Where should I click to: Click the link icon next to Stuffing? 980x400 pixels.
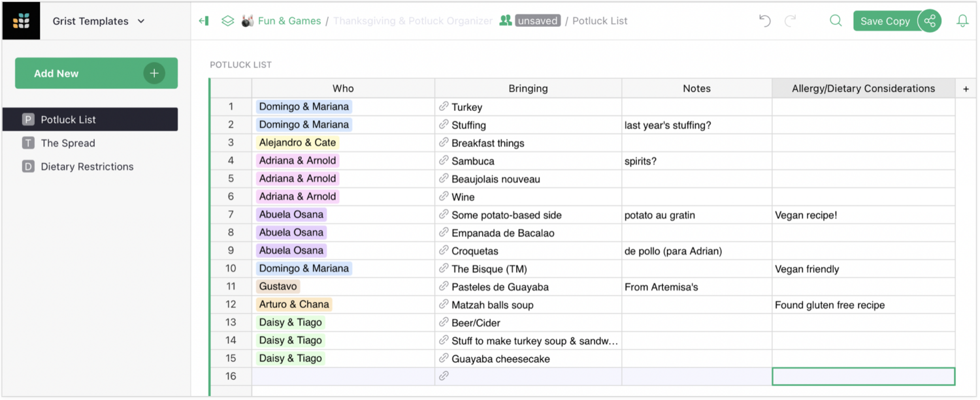(x=444, y=125)
